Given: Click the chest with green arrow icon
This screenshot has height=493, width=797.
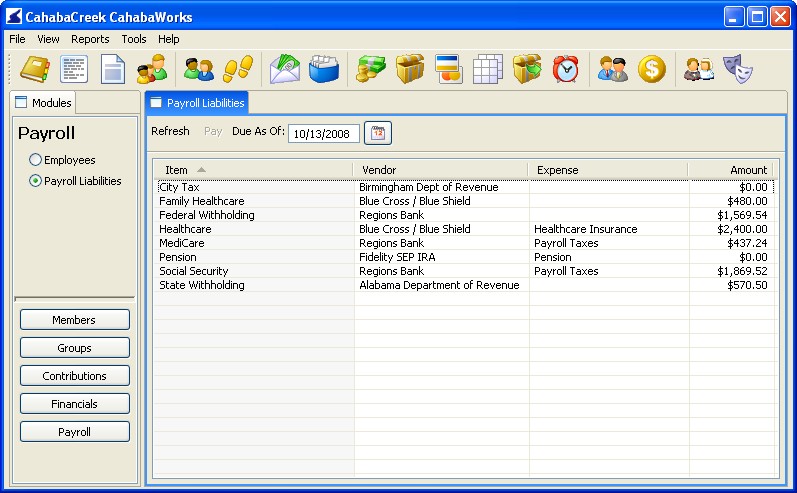Looking at the screenshot, I should [x=527, y=69].
